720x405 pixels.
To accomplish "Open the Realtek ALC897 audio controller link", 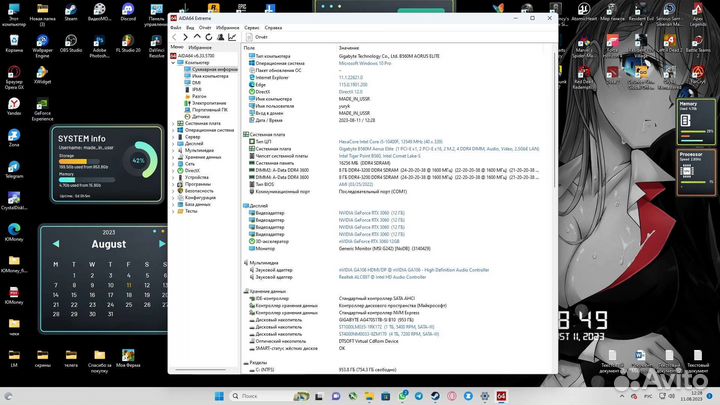I will [x=382, y=277].
